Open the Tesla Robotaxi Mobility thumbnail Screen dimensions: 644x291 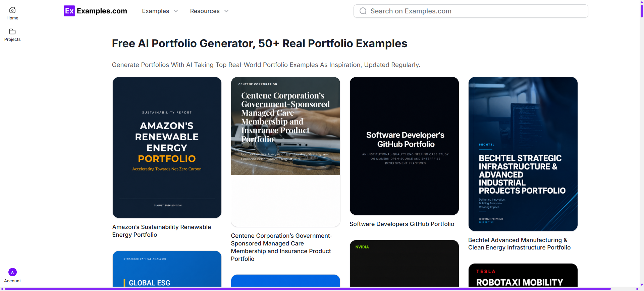523,275
